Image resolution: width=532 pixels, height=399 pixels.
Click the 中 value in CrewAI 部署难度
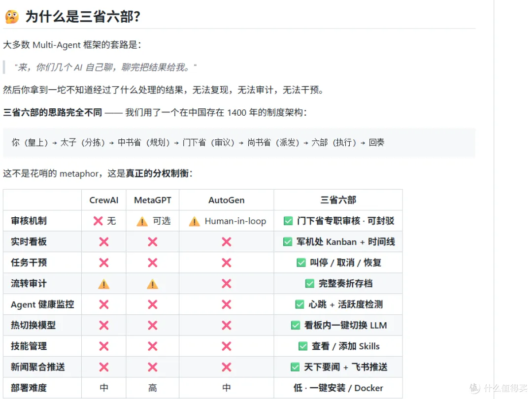pyautogui.click(x=104, y=388)
